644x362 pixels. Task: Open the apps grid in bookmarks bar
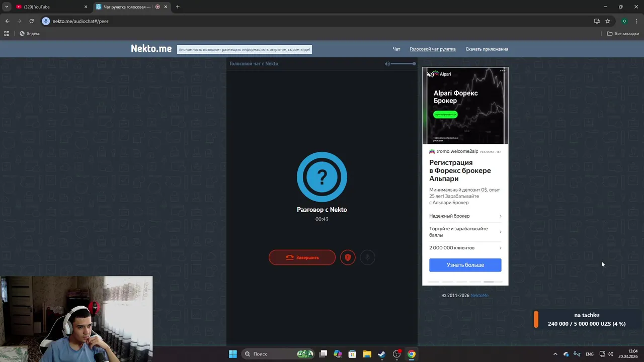[7, 34]
